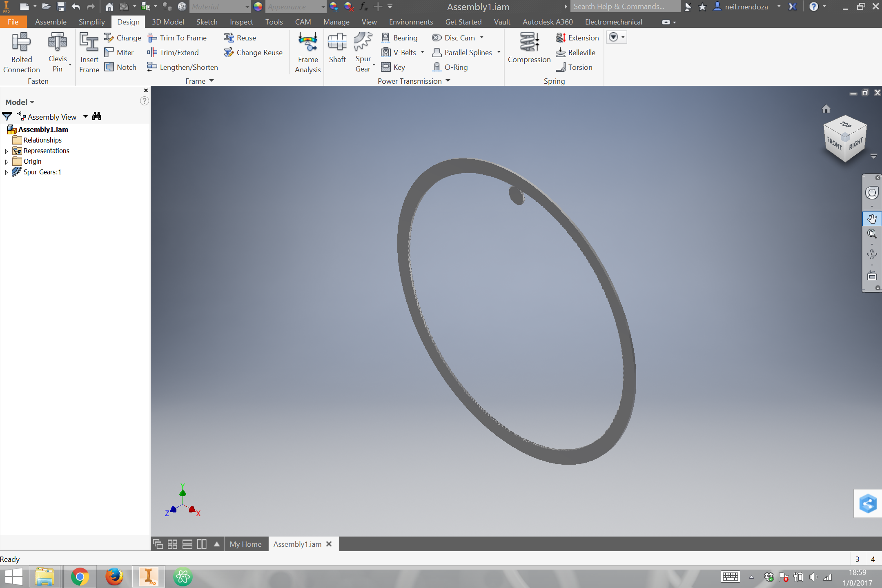Image resolution: width=882 pixels, height=588 pixels.
Task: Open the Spur Gear generator
Action: point(363,53)
